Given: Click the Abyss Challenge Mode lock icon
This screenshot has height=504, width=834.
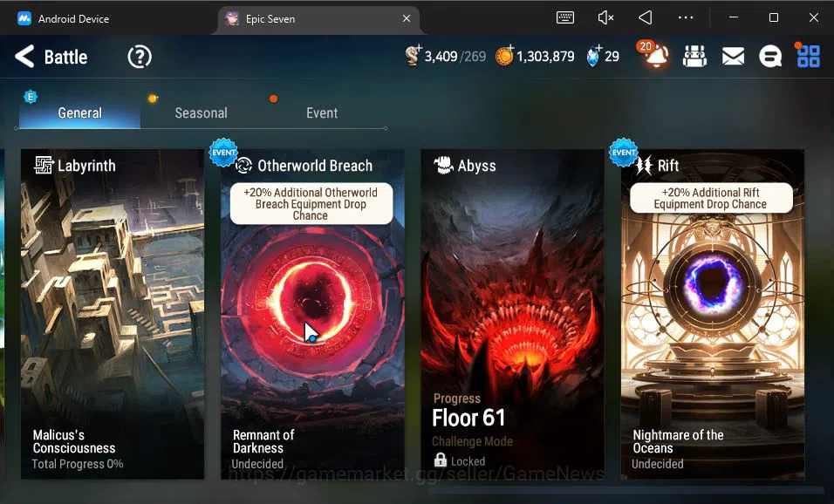Looking at the screenshot, I should (x=440, y=460).
